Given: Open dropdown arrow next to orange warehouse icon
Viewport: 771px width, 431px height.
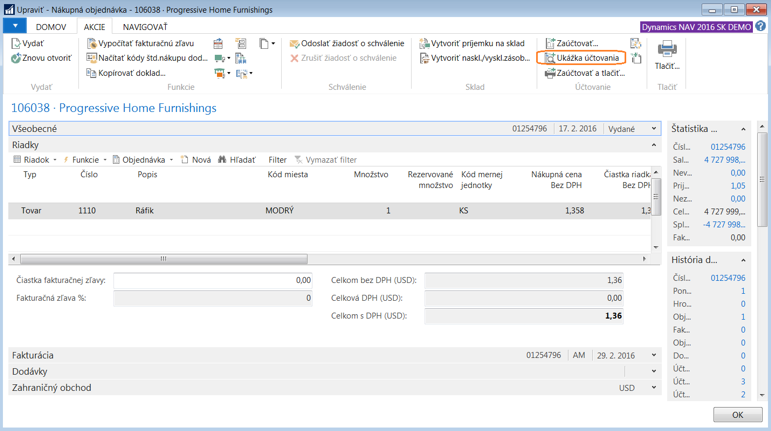Looking at the screenshot, I should click(229, 73).
